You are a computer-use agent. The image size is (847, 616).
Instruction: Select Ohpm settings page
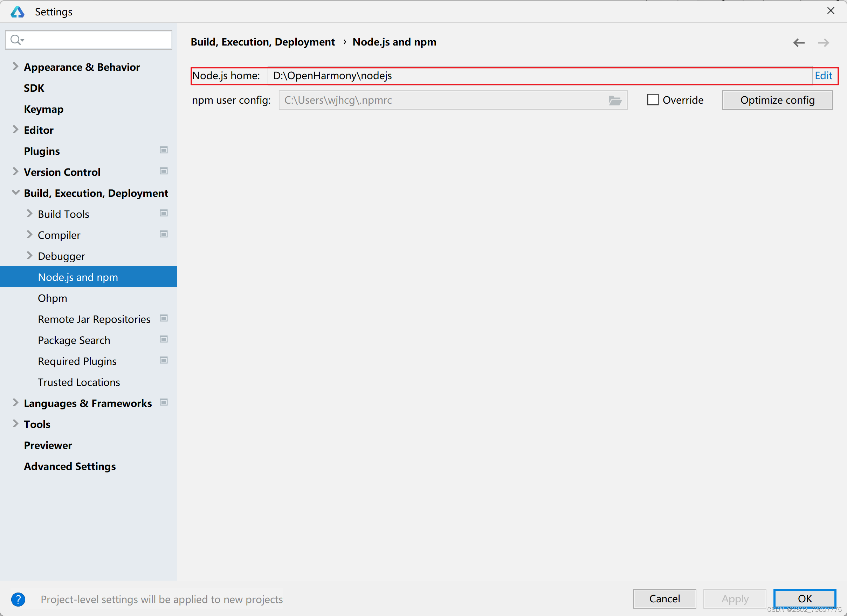(52, 298)
